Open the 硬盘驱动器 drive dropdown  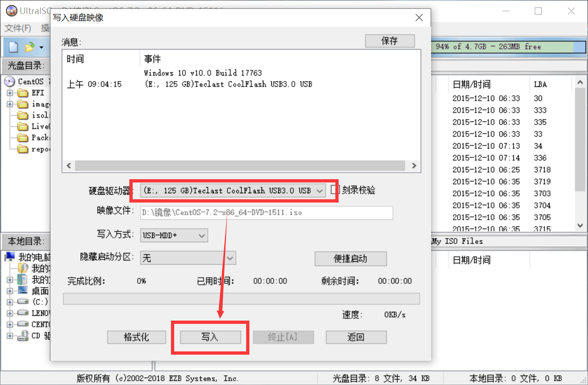point(319,190)
